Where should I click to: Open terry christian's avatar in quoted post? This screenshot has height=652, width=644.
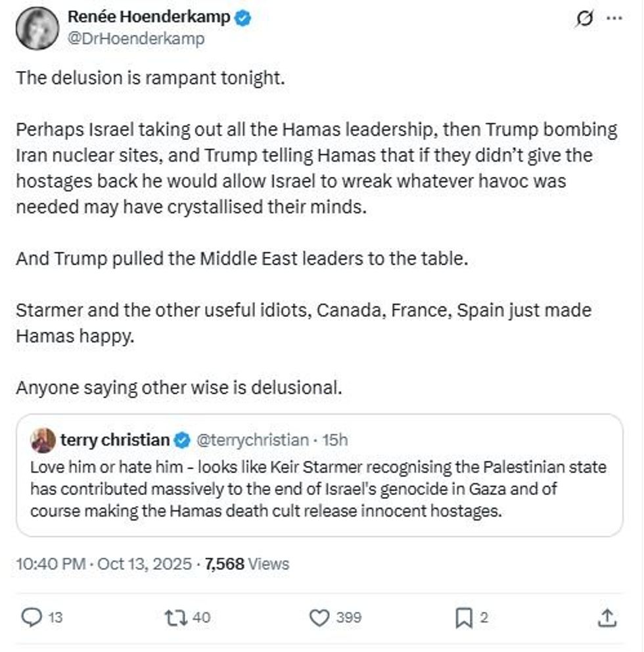[x=43, y=440]
